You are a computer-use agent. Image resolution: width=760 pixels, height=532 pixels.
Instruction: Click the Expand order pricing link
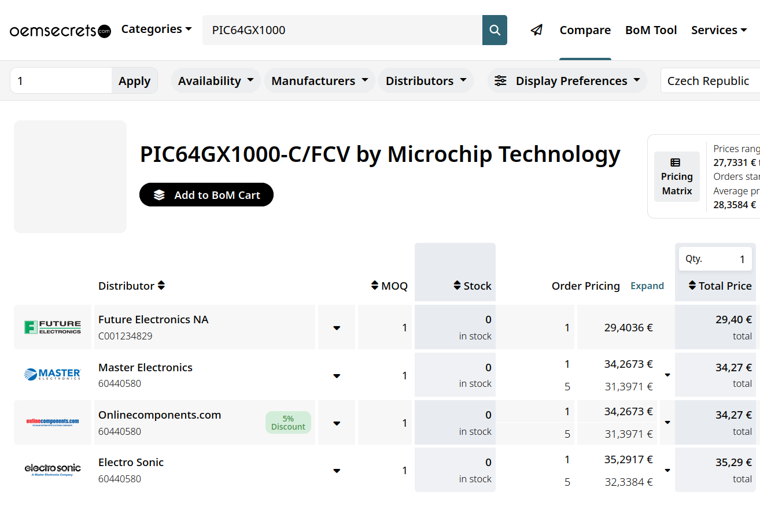pos(647,286)
